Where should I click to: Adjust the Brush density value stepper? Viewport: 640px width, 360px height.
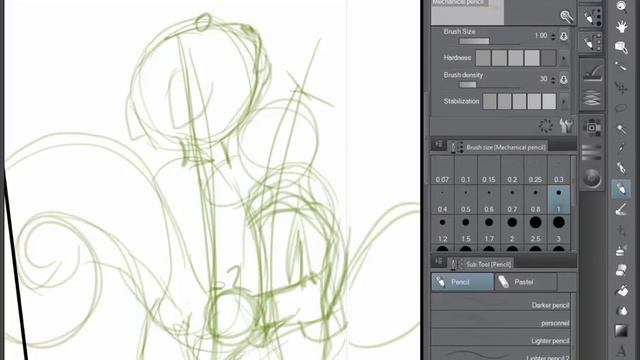[x=553, y=80]
